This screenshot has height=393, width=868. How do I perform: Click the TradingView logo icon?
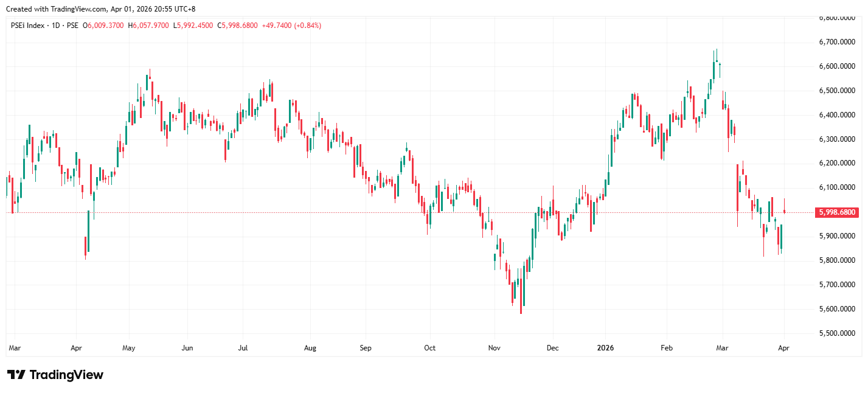point(16,375)
